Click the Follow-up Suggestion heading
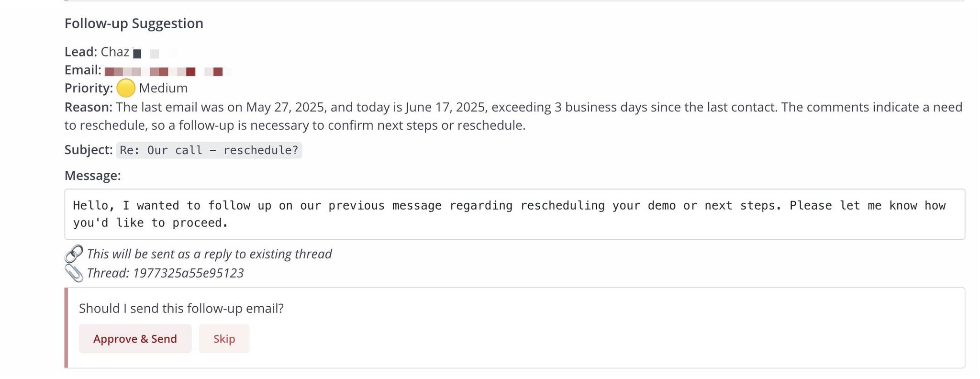 (x=134, y=23)
